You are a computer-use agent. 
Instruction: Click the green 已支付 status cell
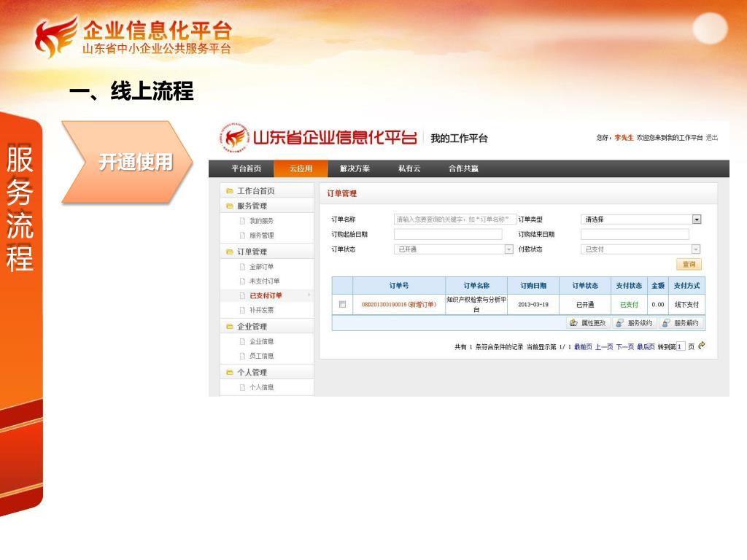[x=629, y=304]
